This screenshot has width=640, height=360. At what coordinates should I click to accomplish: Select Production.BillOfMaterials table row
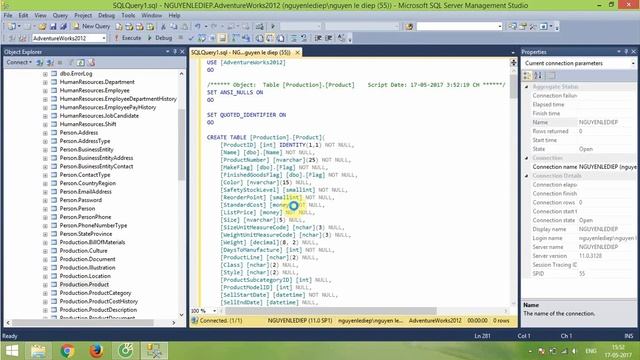pos(92,242)
